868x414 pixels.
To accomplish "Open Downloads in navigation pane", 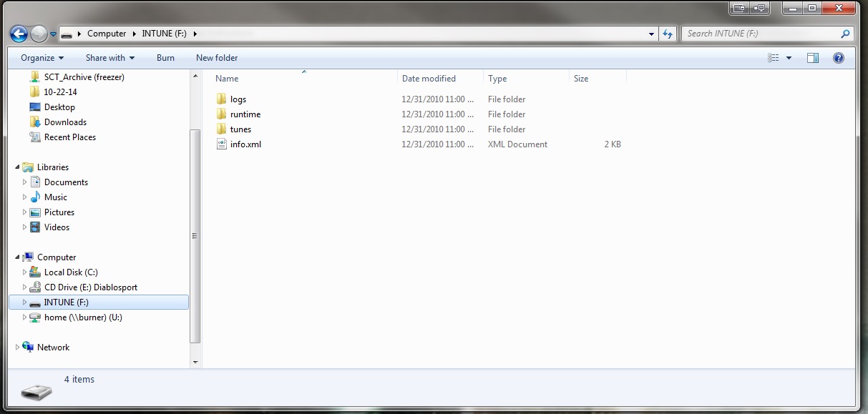I will (x=65, y=122).
